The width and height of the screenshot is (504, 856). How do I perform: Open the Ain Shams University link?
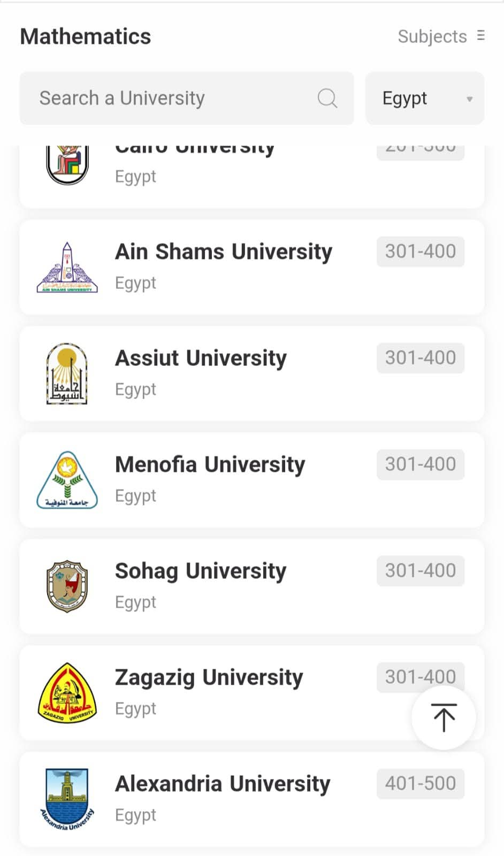click(x=224, y=251)
